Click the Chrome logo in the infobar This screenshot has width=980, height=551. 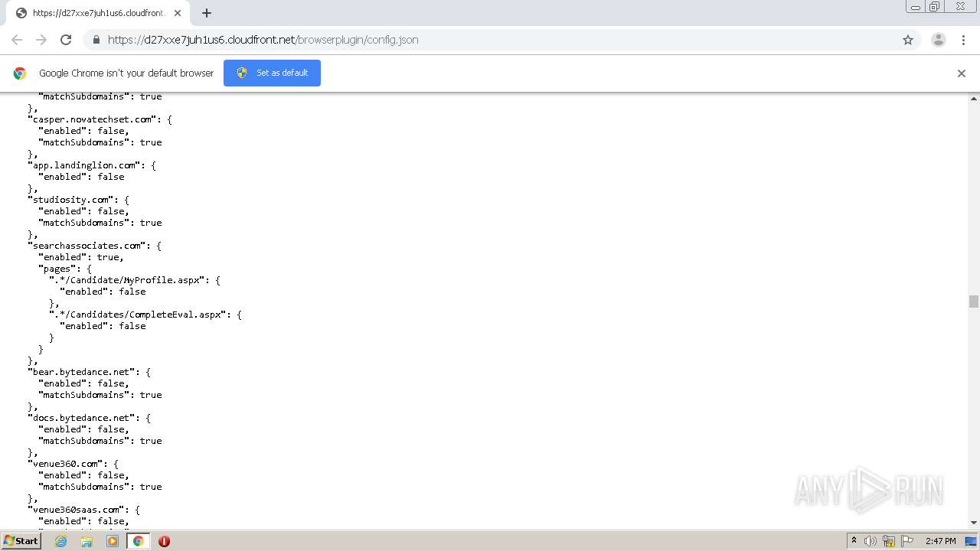20,73
